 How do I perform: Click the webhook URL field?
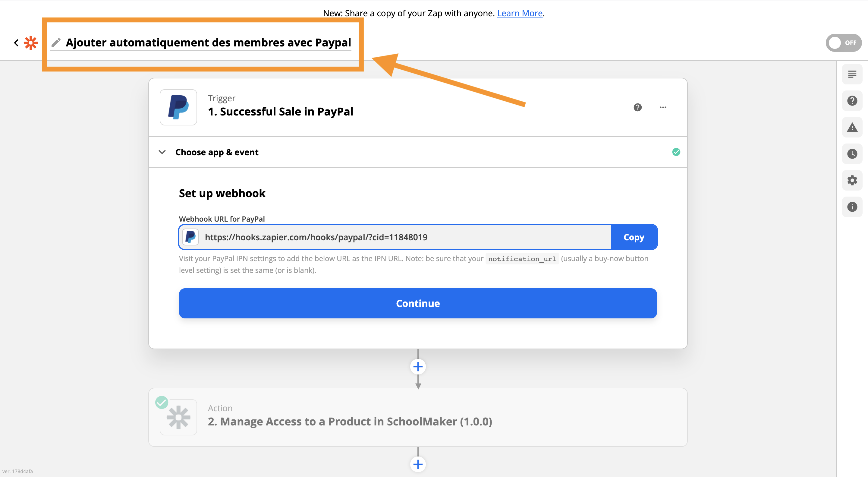(404, 237)
